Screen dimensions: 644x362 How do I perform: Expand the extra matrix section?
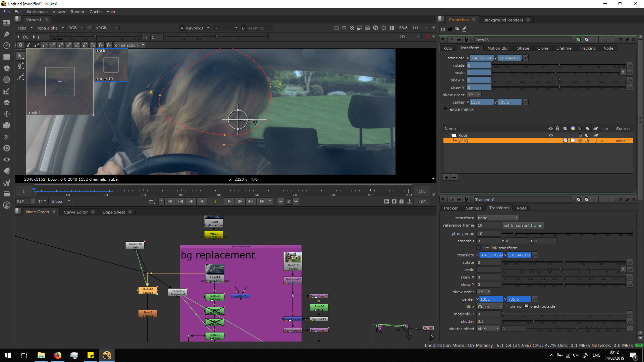(x=445, y=109)
